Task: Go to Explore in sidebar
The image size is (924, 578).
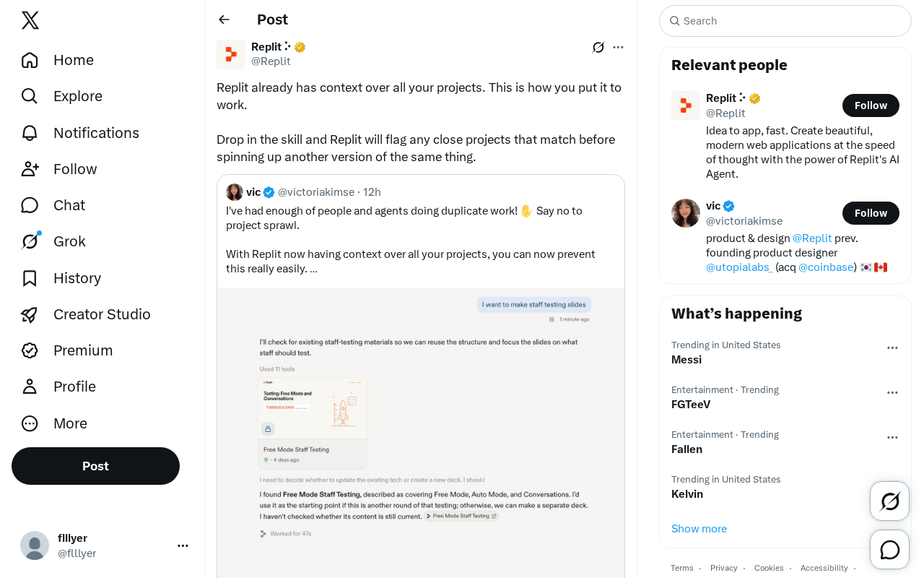Action: pyautogui.click(x=61, y=96)
